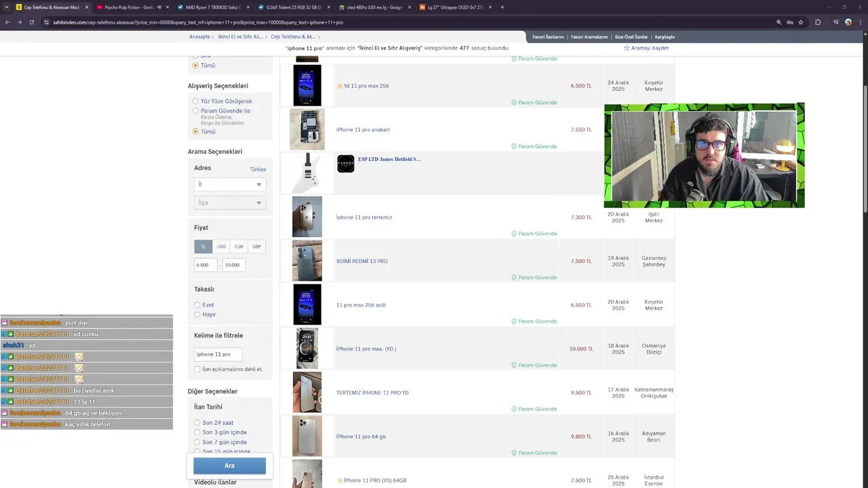Switch price currency to GBP

(x=256, y=247)
